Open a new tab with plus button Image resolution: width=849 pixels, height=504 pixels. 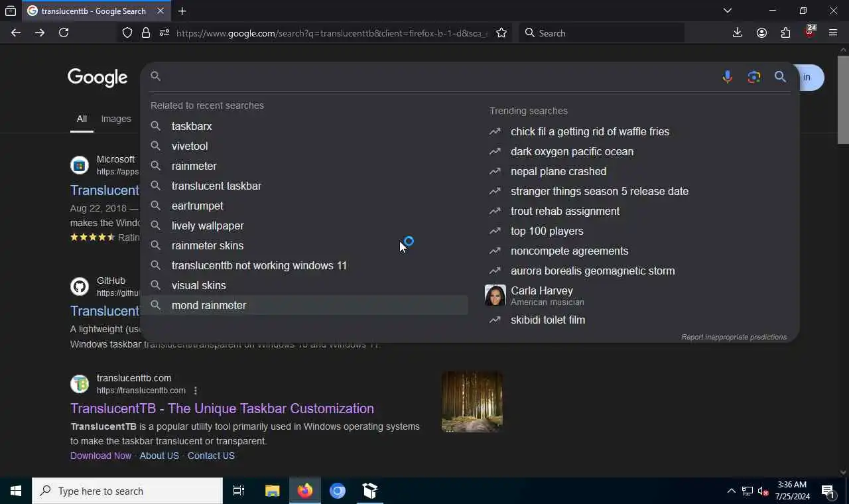[x=182, y=11]
